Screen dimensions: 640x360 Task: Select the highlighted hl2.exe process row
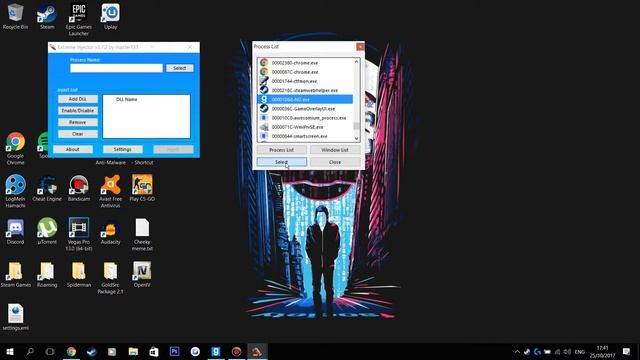pos(305,99)
